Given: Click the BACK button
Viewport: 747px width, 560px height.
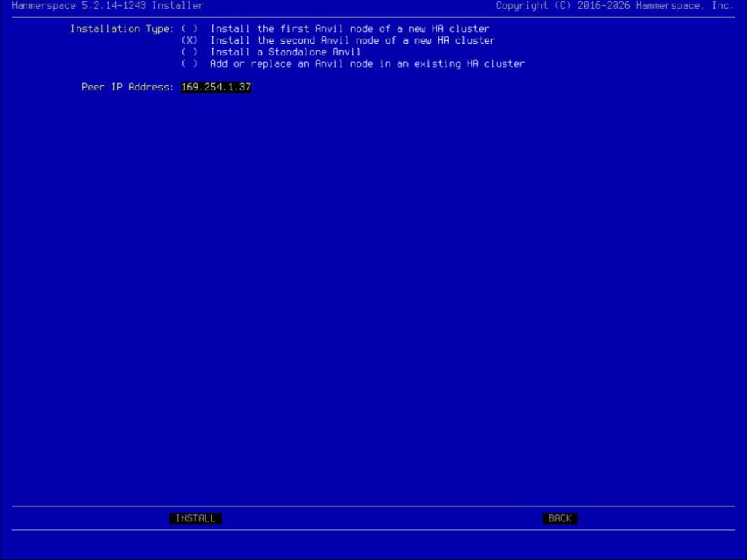Looking at the screenshot, I should click(560, 518).
